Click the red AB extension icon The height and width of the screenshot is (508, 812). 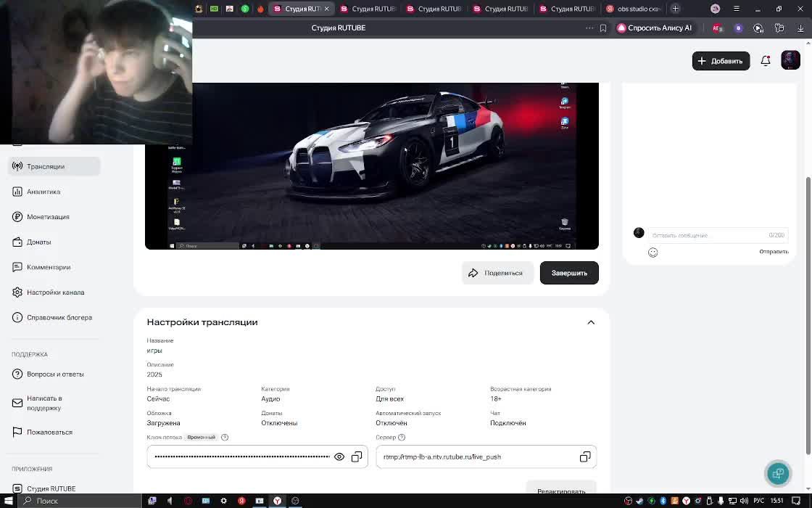717,28
